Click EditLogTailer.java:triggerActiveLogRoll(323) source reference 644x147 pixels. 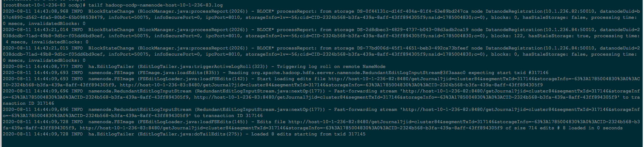(203, 67)
